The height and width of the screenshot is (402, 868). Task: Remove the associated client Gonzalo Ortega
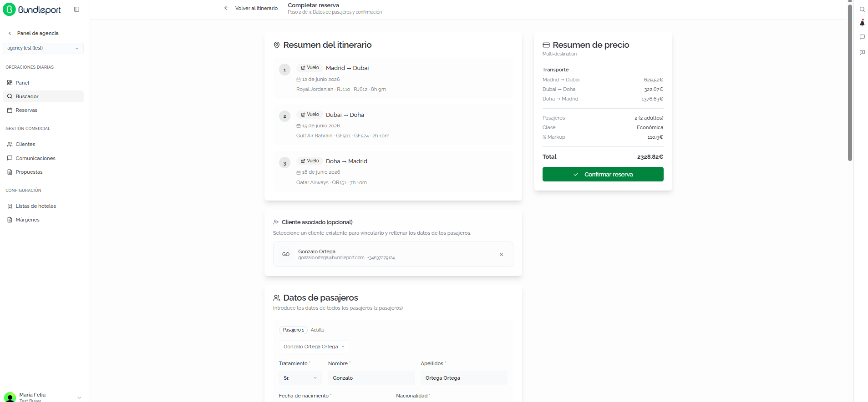tap(501, 254)
